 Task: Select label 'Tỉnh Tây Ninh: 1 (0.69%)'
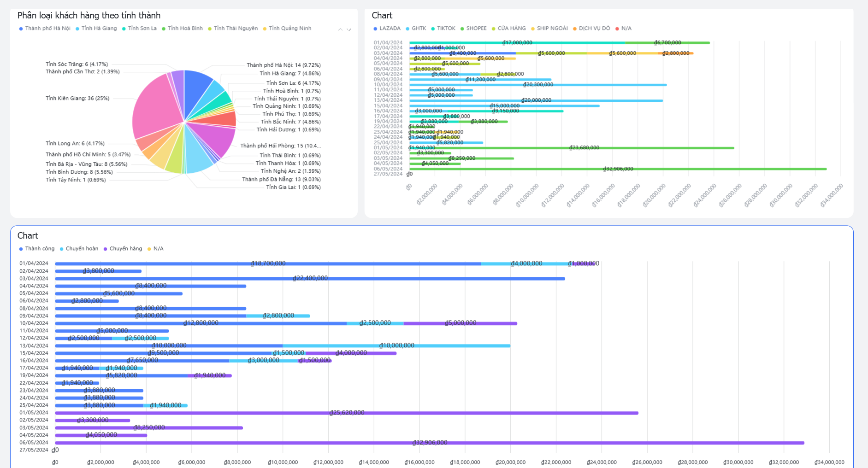[76, 180]
